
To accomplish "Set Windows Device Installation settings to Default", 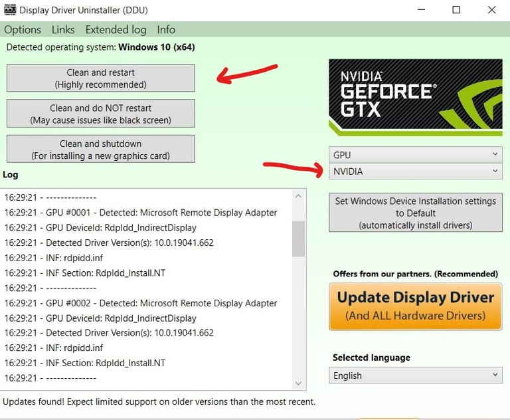I will pos(415,213).
